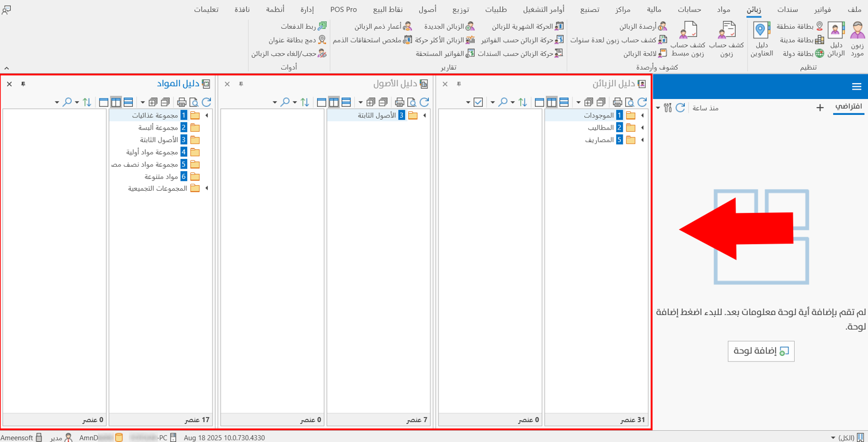Open بطاقة منطقة region card

click(800, 26)
